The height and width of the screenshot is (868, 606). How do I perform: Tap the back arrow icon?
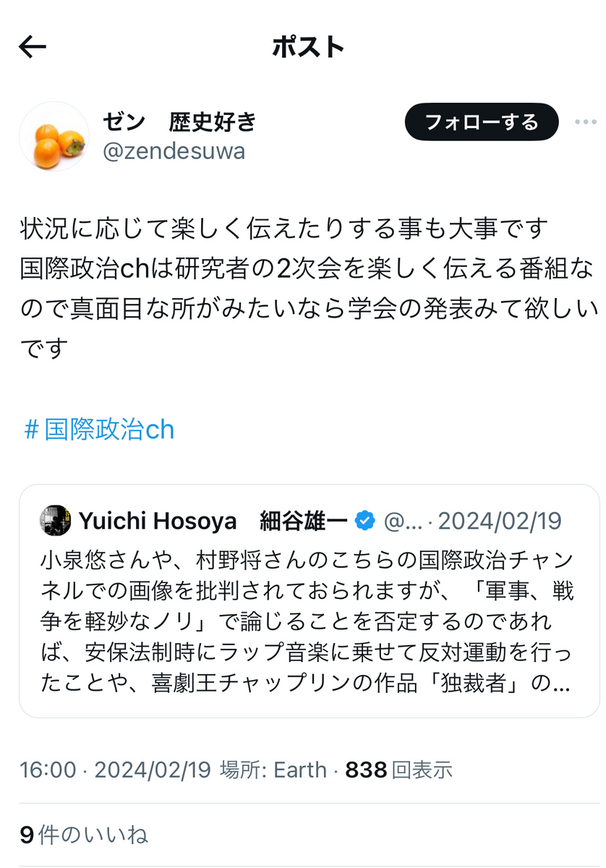[x=33, y=48]
